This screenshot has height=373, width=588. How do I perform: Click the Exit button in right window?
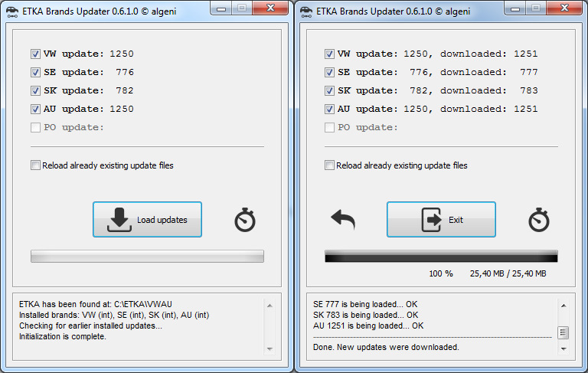pyautogui.click(x=441, y=220)
